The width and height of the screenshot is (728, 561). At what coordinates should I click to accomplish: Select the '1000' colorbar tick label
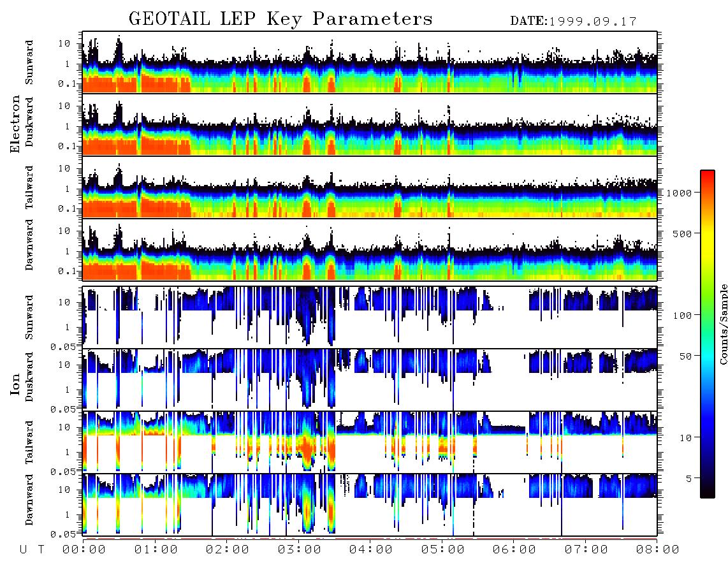click(679, 193)
